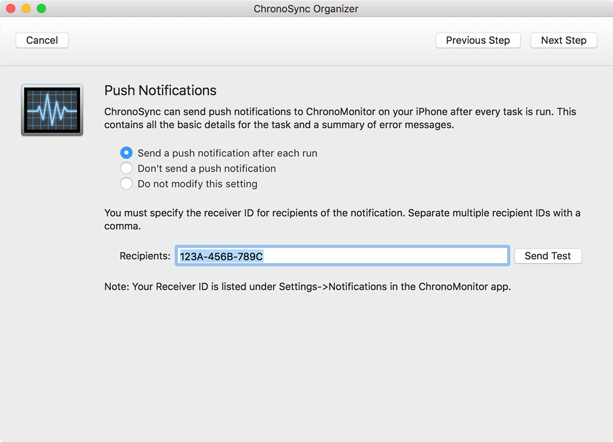Cancel the organizer wizard
Viewport: 613px width, 442px height.
pyautogui.click(x=42, y=40)
